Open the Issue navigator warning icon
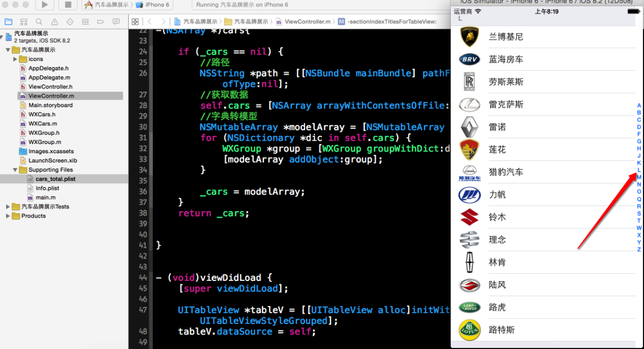Viewport: 644px width, 349px height. click(54, 22)
